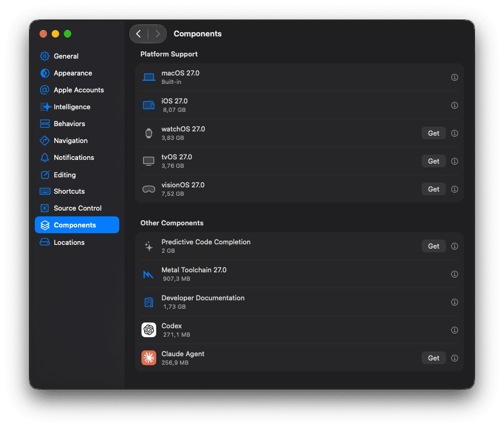Get the watchOS 27.0 platform
Screen dimensions: 504x428
click(434, 133)
